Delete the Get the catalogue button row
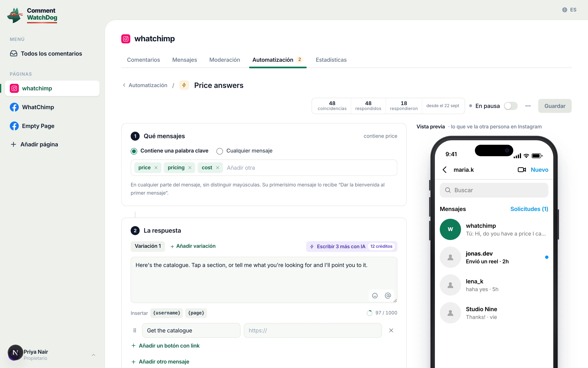588x368 pixels. (x=391, y=331)
